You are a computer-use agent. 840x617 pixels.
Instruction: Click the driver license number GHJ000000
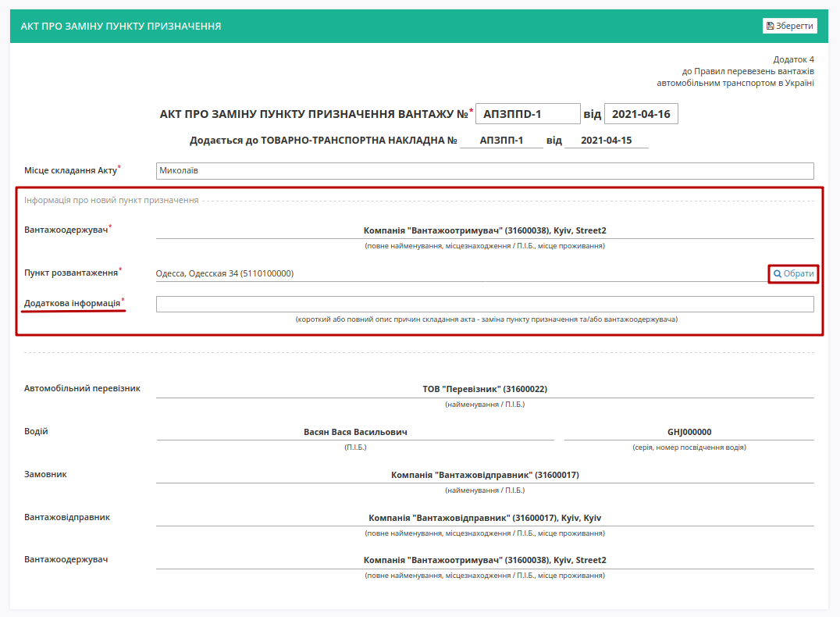click(x=689, y=432)
